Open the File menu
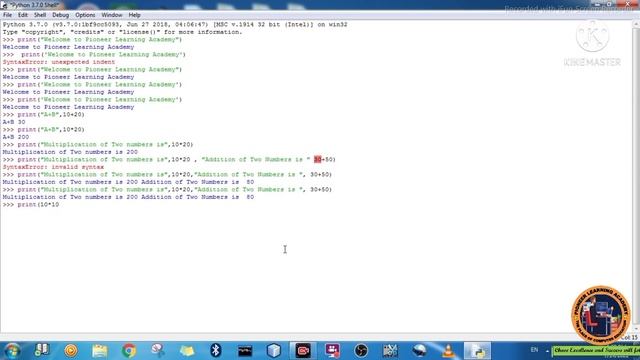This screenshot has width=640, height=360. pyautogui.click(x=7, y=15)
